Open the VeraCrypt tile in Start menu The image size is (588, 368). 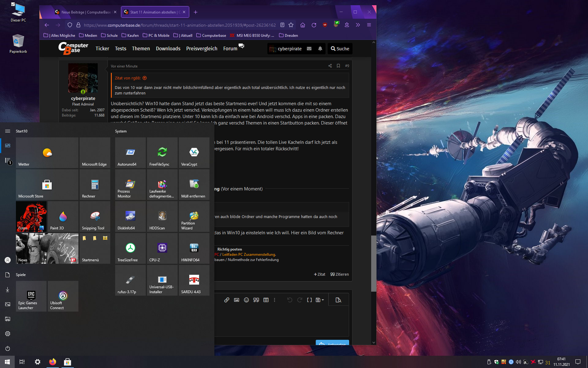(x=194, y=153)
